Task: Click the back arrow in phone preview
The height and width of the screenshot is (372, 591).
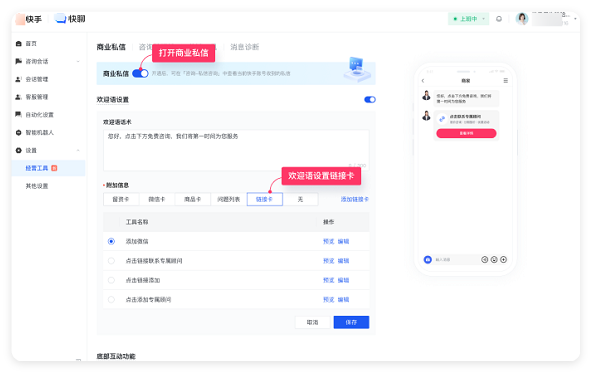Action: pyautogui.click(x=423, y=81)
